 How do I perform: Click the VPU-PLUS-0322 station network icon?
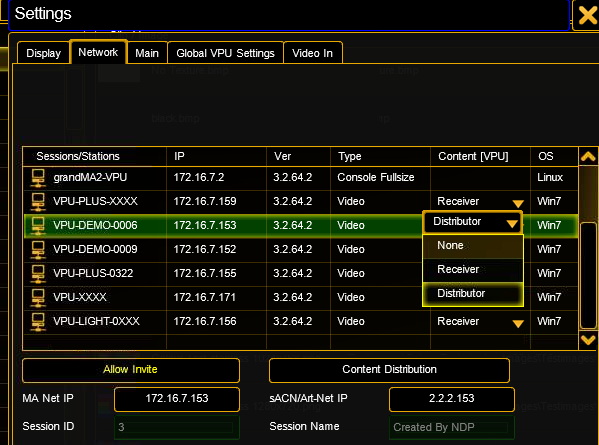38,274
